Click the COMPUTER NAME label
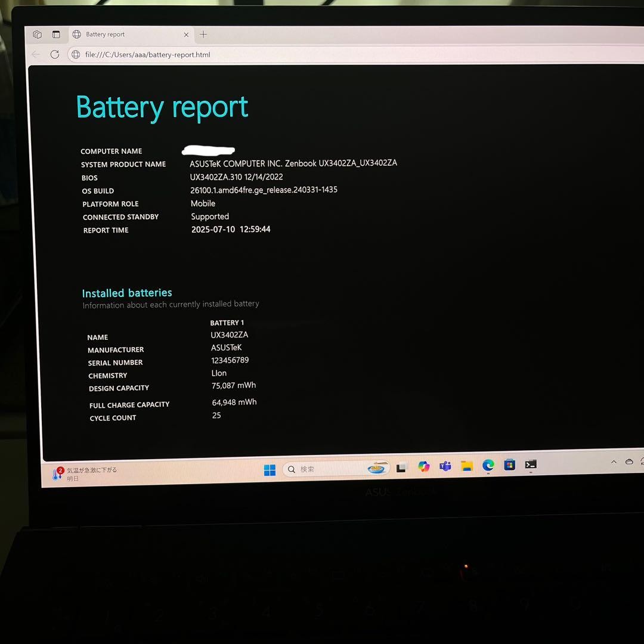 (112, 151)
